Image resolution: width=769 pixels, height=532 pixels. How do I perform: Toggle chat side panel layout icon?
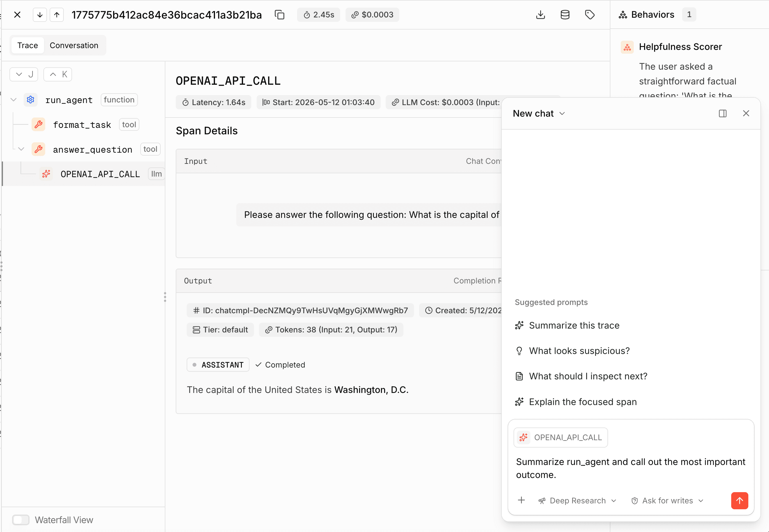(722, 114)
